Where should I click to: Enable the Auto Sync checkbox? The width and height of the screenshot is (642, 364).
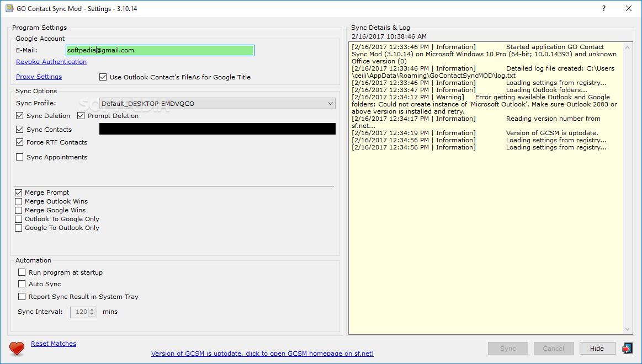tap(22, 284)
